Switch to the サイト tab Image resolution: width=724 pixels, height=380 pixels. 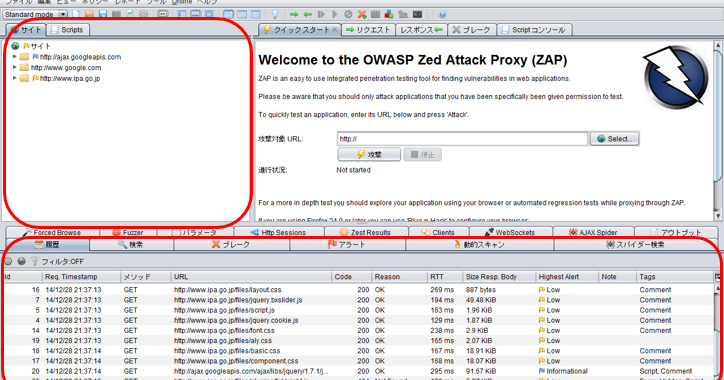click(26, 30)
